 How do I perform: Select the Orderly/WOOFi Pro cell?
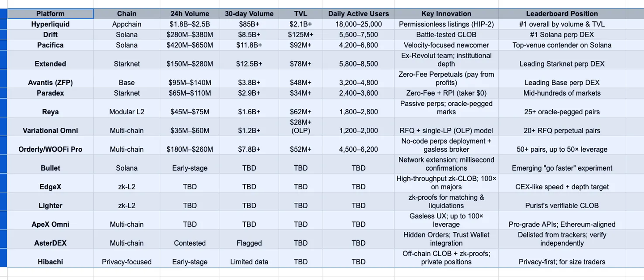(x=50, y=149)
